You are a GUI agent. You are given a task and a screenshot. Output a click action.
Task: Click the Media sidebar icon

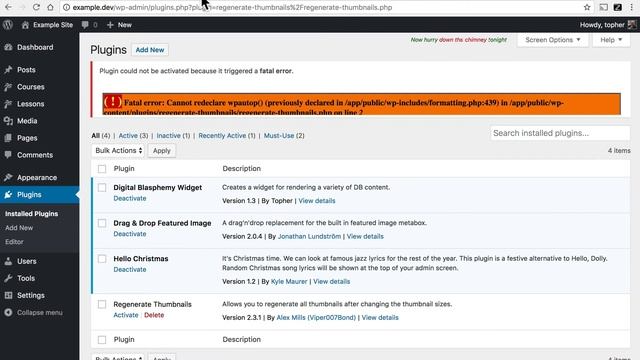(9, 121)
